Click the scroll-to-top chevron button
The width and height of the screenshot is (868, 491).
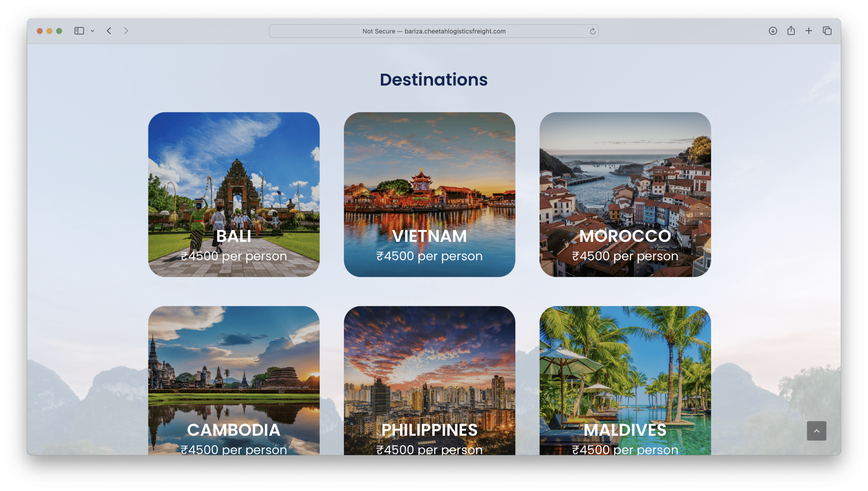coord(817,430)
